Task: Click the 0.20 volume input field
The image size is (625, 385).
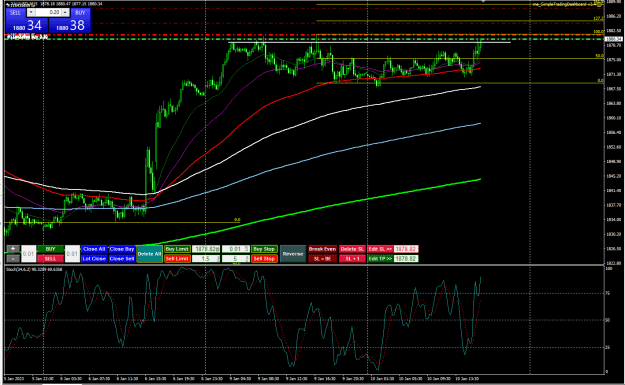Action: coord(48,13)
